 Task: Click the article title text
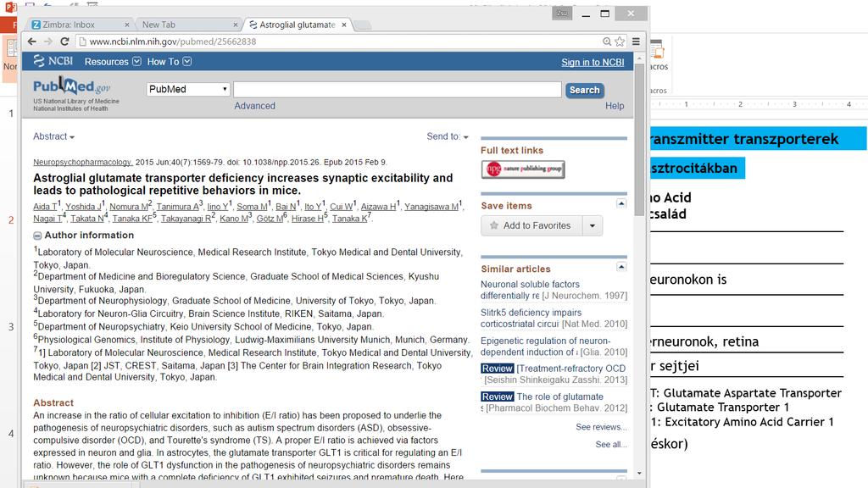pos(243,184)
